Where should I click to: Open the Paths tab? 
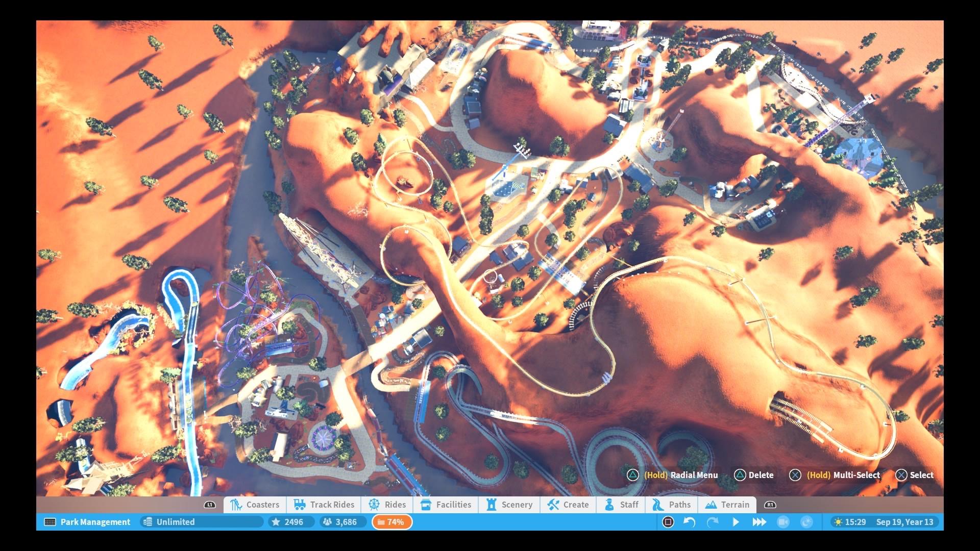pos(671,505)
